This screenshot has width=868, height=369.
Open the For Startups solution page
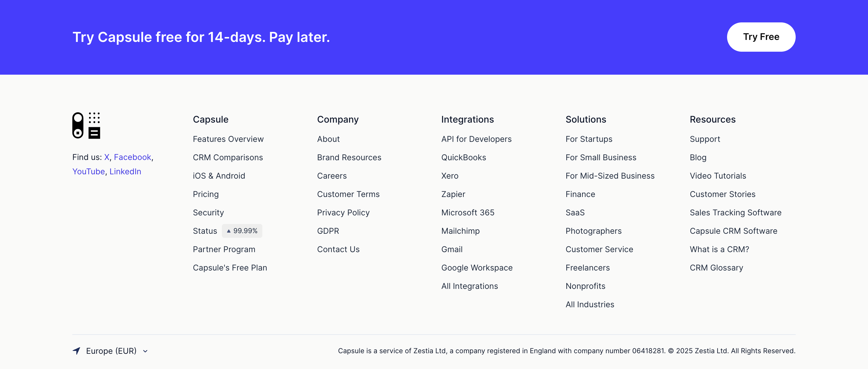(x=589, y=139)
